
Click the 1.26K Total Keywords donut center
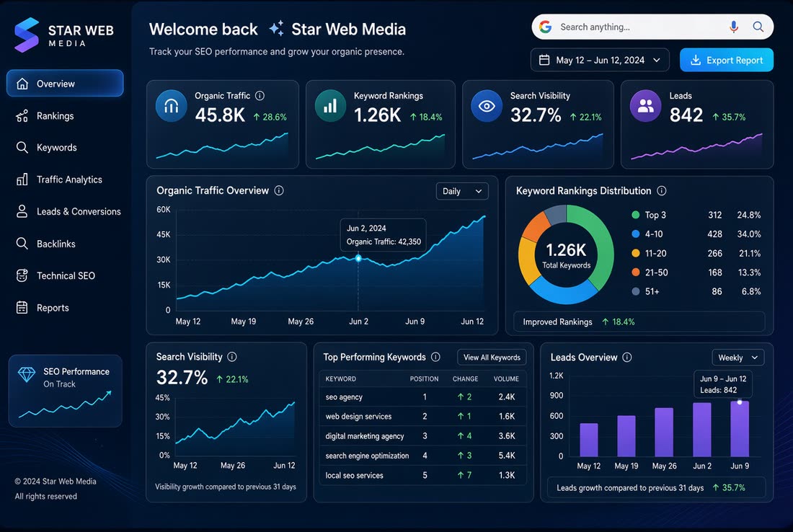(x=566, y=255)
